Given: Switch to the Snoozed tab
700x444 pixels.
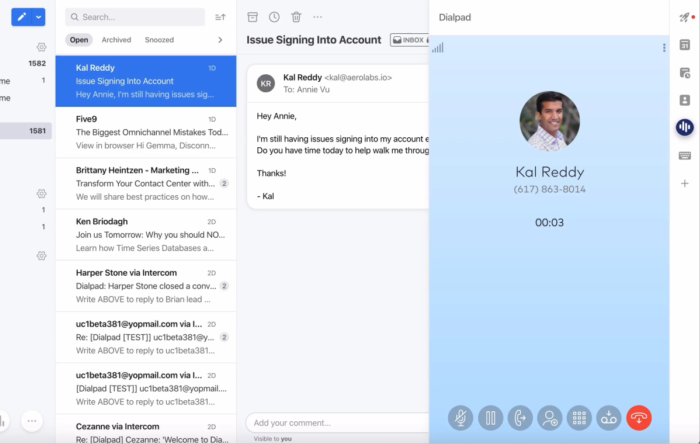Looking at the screenshot, I should 159,40.
